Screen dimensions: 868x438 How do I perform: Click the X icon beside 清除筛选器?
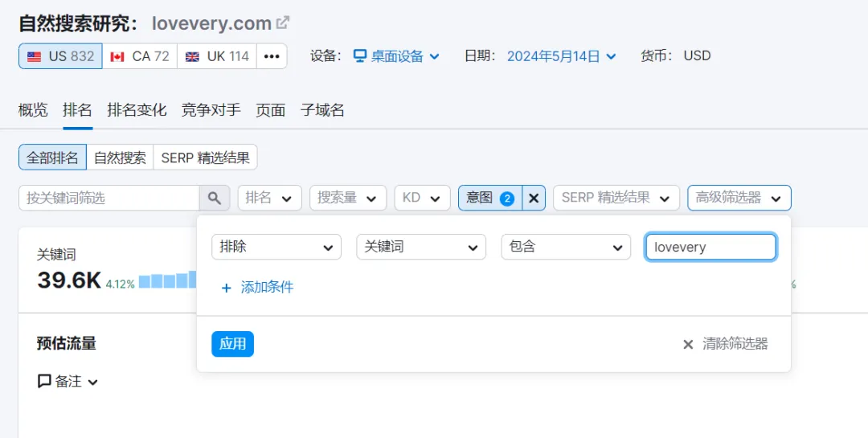coord(688,345)
